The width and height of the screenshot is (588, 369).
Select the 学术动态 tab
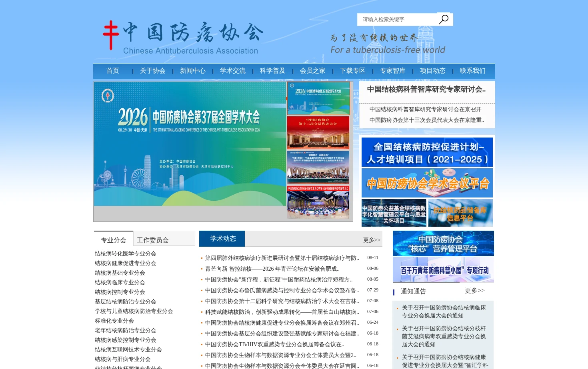222,239
